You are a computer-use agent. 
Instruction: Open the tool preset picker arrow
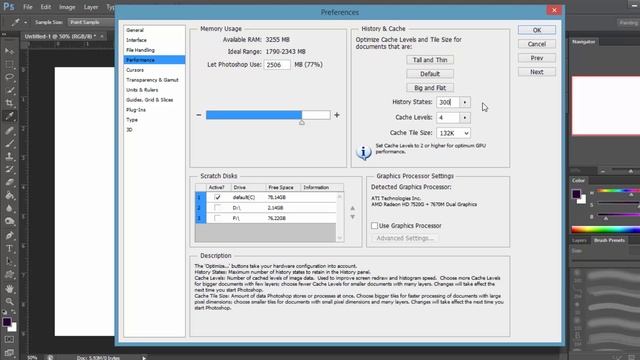click(25, 22)
